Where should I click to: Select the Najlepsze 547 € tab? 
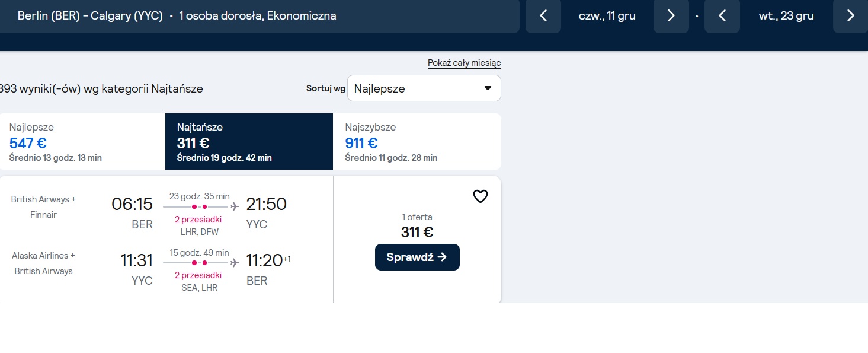tap(82, 142)
